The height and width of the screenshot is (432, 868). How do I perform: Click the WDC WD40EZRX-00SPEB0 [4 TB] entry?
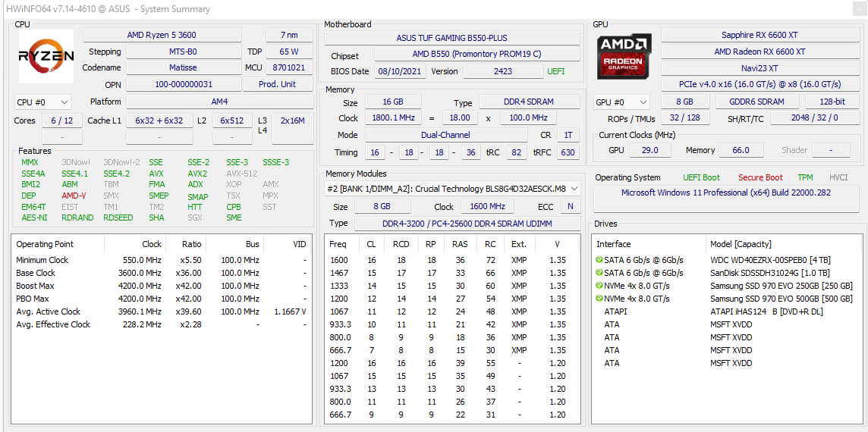[770, 260]
